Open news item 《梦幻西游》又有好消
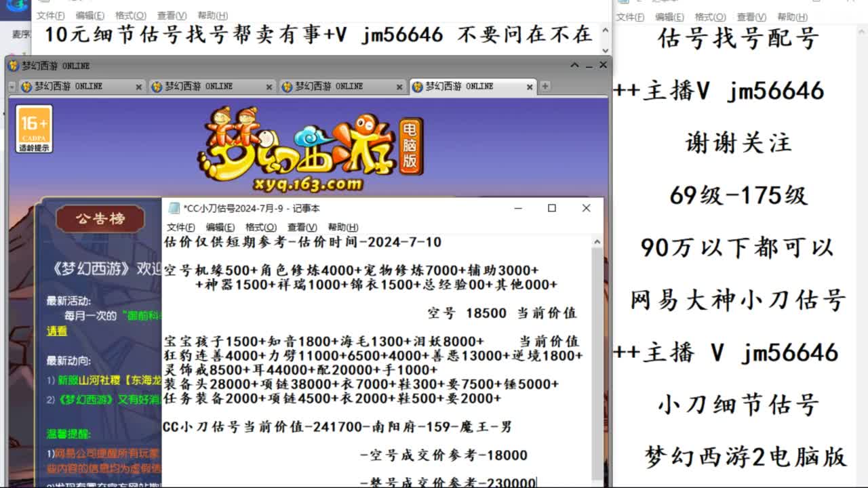This screenshot has height=488, width=868. (108, 400)
